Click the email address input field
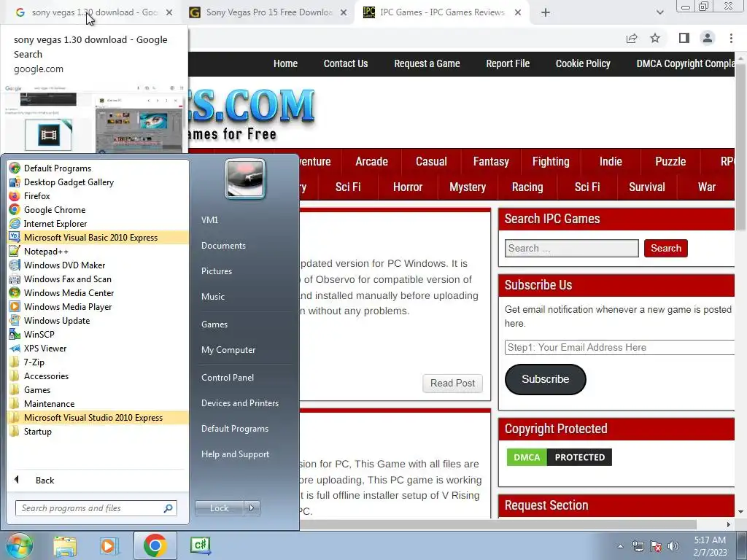Viewport: 747px width, 560px height. 619,347
